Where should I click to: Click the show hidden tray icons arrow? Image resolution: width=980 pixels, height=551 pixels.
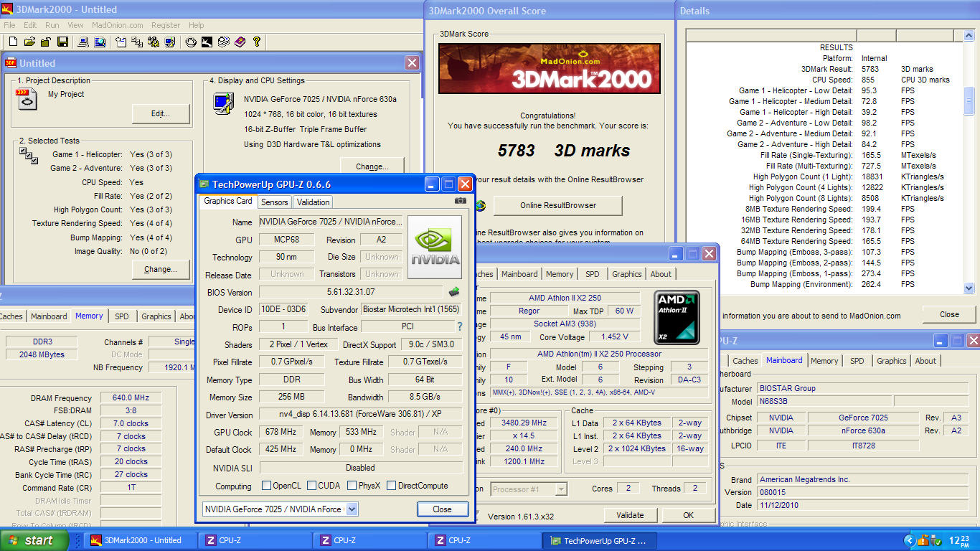(x=910, y=540)
